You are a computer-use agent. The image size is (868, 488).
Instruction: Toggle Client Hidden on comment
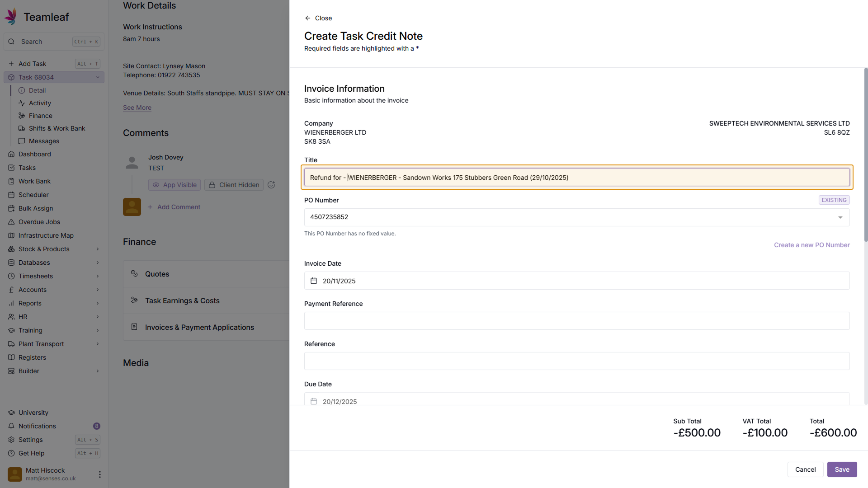tap(234, 185)
